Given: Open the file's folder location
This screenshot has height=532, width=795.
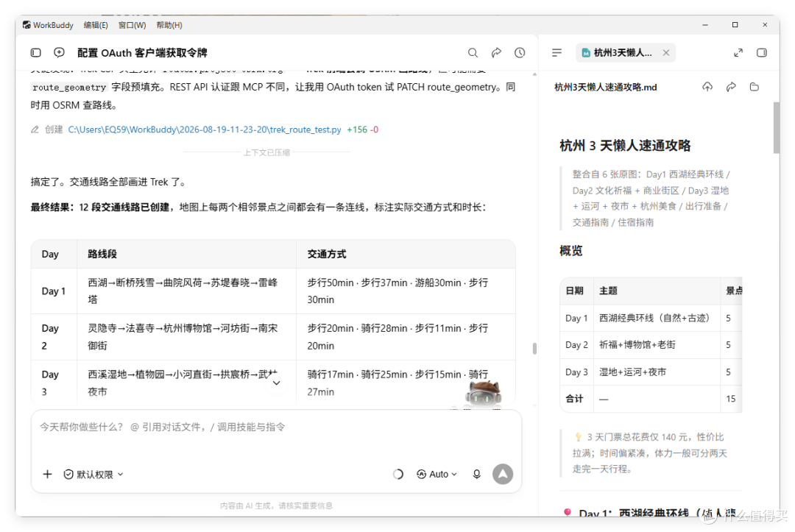Looking at the screenshot, I should click(755, 87).
